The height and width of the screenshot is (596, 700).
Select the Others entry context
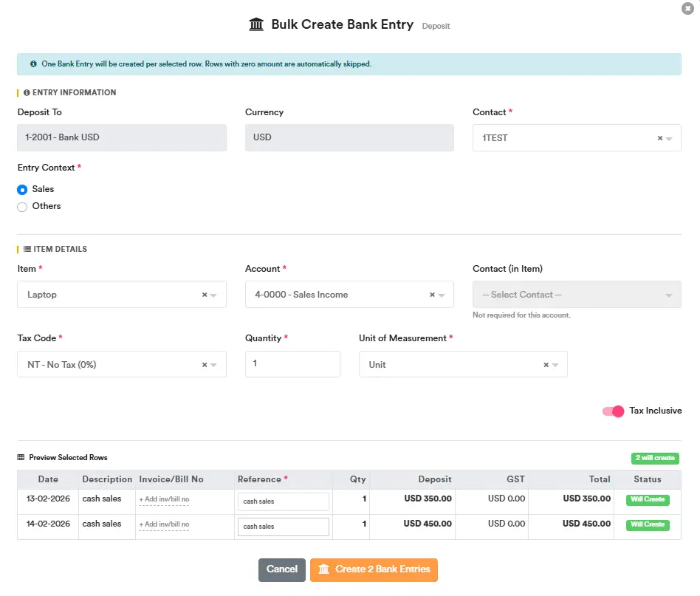tap(22, 207)
